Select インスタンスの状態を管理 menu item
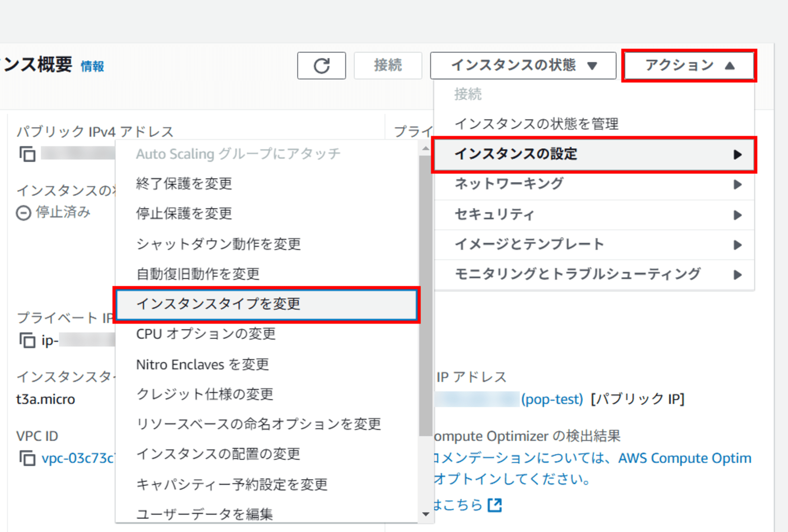Image resolution: width=788 pixels, height=532 pixels. tap(595, 124)
